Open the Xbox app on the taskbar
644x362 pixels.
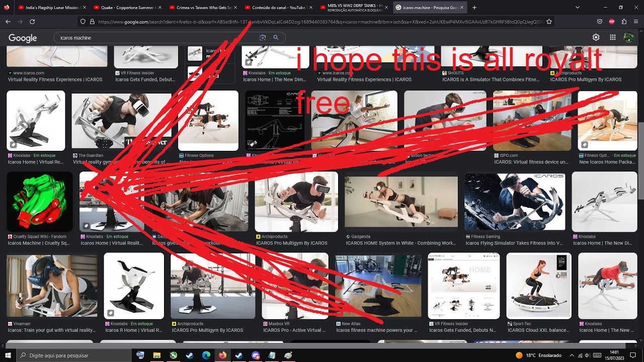[x=173, y=355]
